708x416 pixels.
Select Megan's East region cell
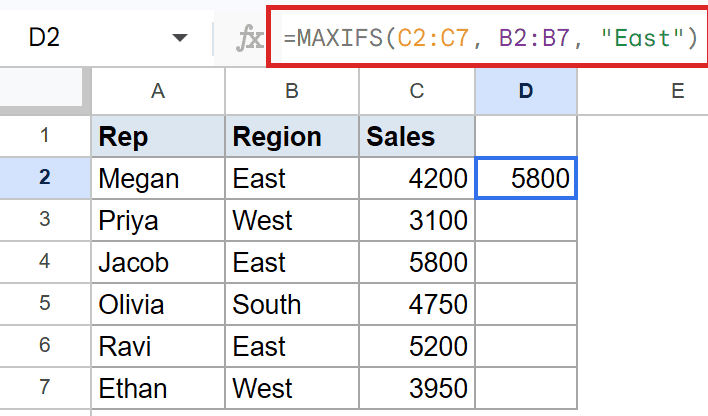click(x=292, y=178)
